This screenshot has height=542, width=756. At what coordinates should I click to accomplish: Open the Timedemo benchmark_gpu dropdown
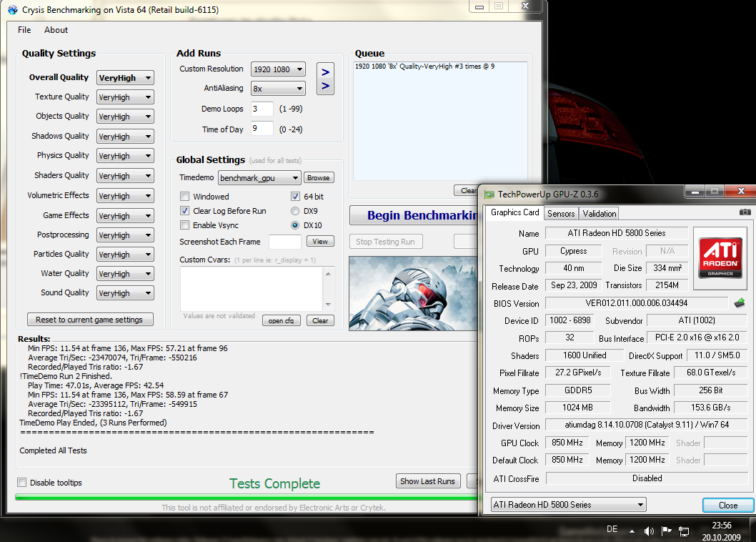click(x=259, y=177)
